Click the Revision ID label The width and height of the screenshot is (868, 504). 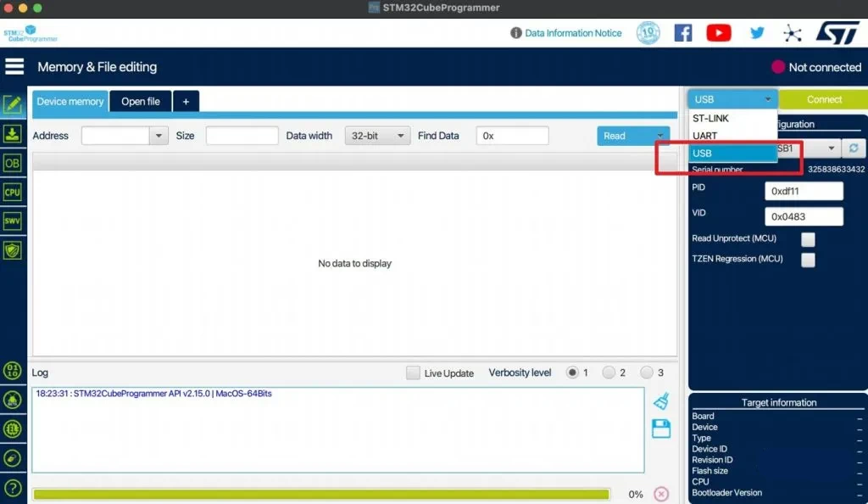712,460
